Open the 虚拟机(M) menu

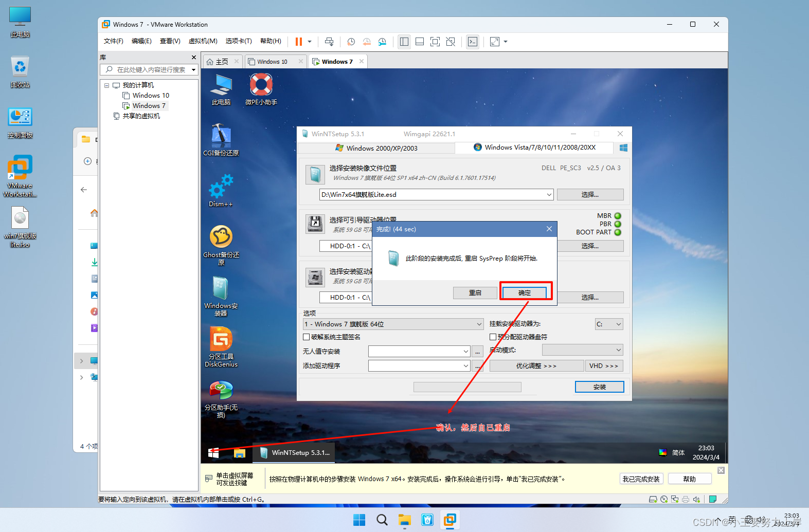pos(203,41)
